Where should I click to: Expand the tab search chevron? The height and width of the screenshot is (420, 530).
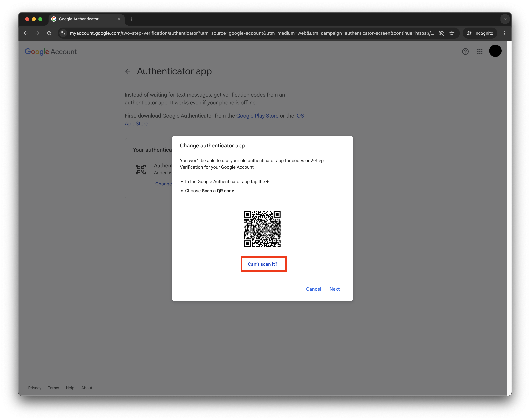[505, 19]
